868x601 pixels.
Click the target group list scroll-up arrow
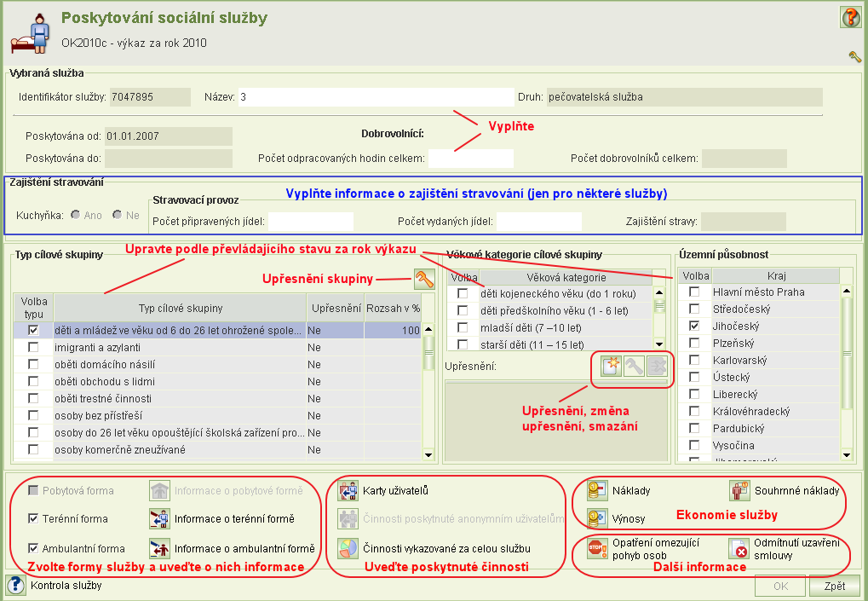click(x=428, y=329)
